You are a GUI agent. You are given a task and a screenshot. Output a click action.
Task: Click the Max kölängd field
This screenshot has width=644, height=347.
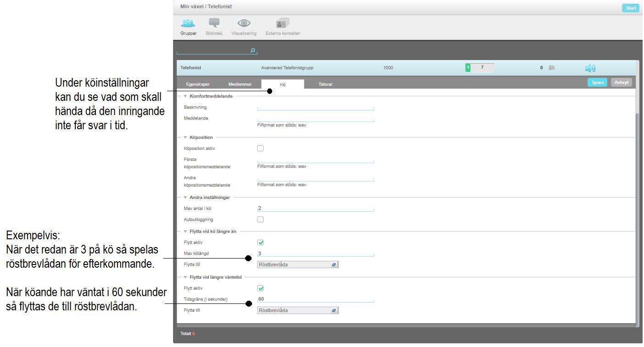(316, 253)
